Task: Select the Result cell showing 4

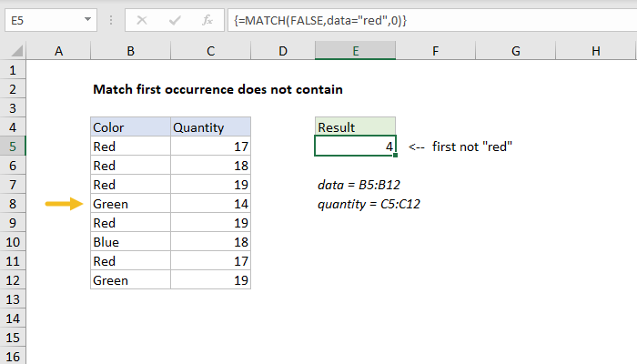Action: 355,147
